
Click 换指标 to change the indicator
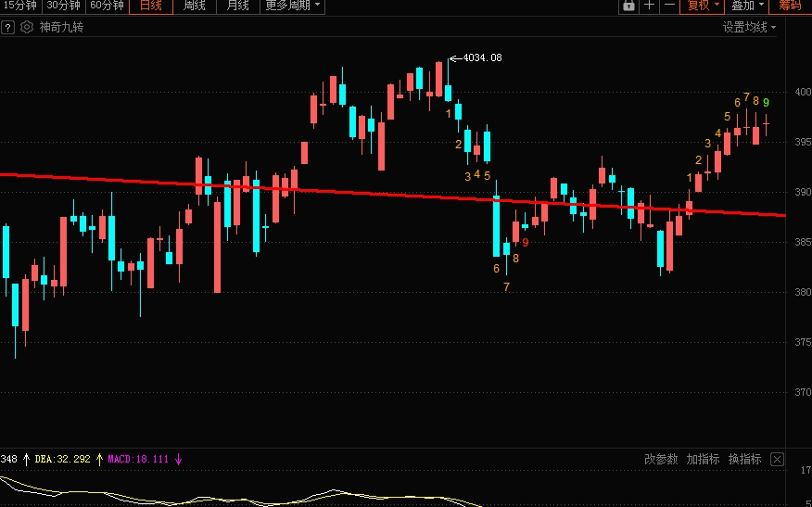click(x=744, y=460)
